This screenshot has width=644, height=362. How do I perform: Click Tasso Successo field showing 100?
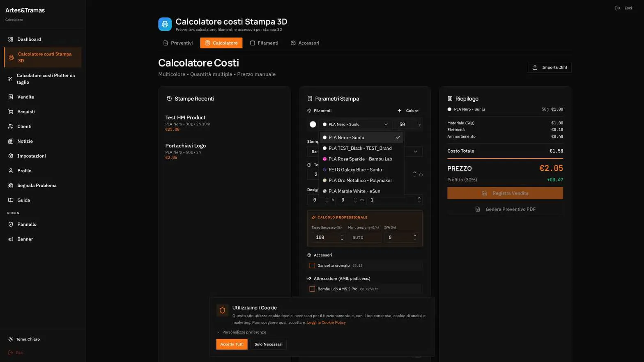click(x=328, y=238)
